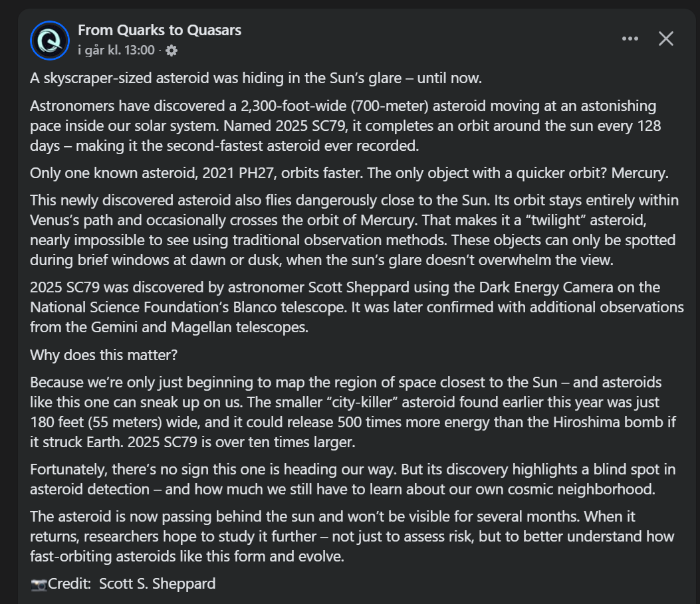This screenshot has height=604, width=700.
Task: Click the 'Why does this matter?' line
Action: pyautogui.click(x=104, y=355)
